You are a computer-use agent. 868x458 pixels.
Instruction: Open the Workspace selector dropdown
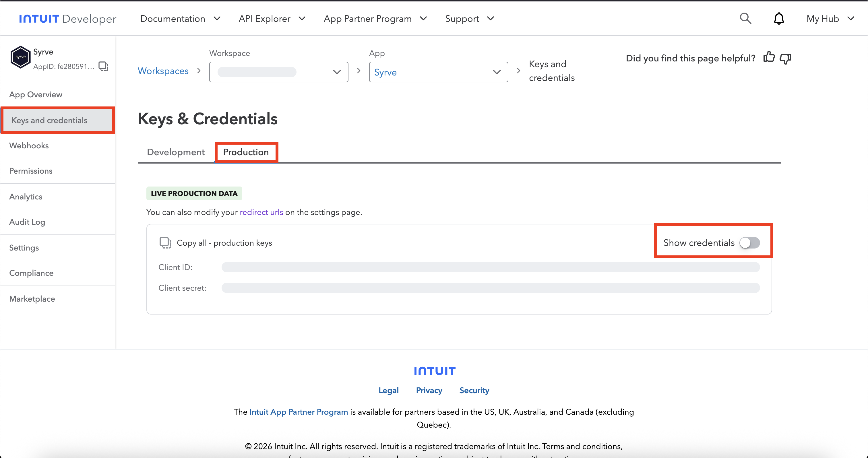[x=279, y=72]
